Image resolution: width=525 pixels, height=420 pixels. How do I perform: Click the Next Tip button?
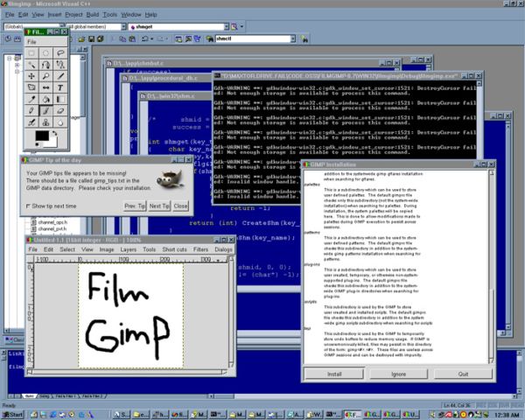[x=158, y=206]
